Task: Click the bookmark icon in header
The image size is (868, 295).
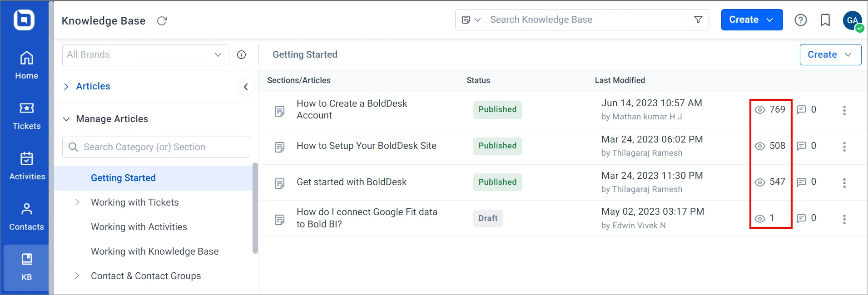Action: [x=825, y=20]
